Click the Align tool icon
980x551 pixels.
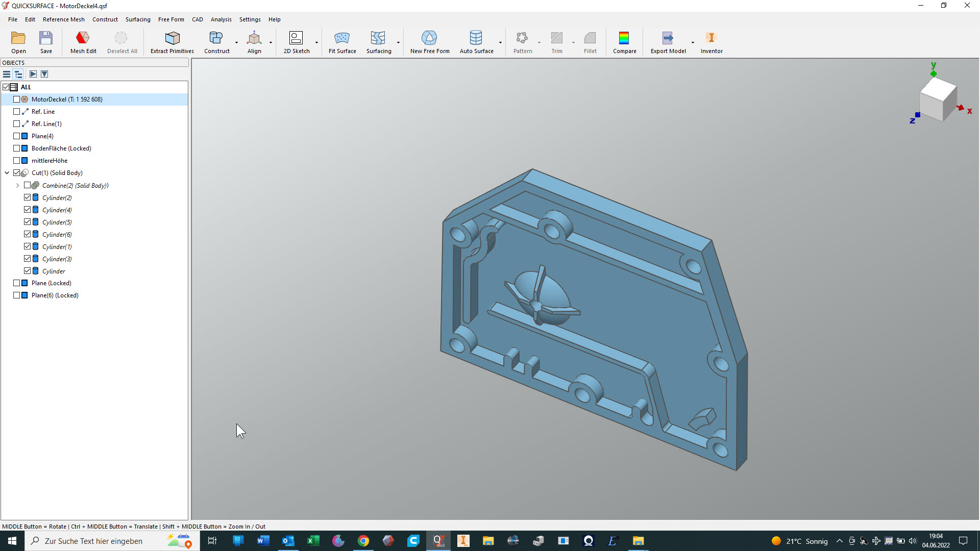(x=254, y=38)
